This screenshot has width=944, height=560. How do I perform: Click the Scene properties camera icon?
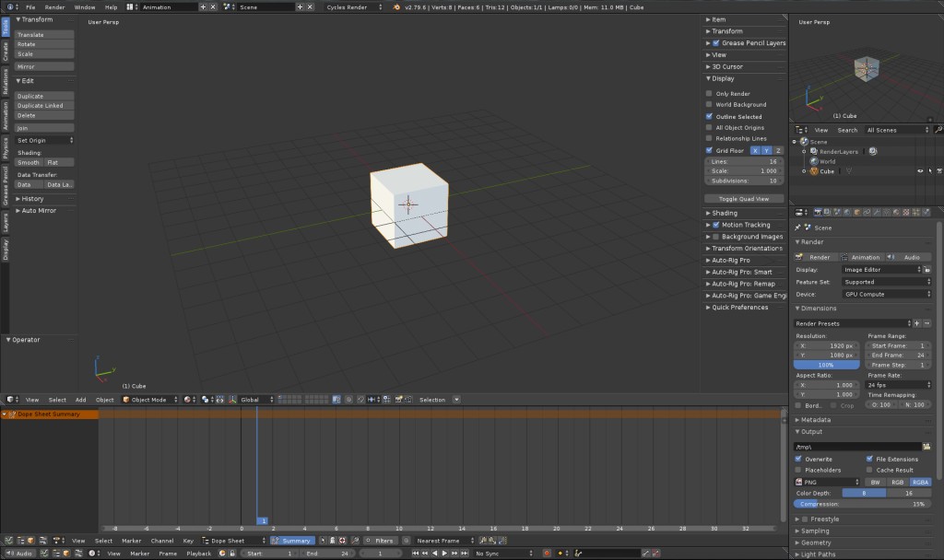(x=837, y=213)
